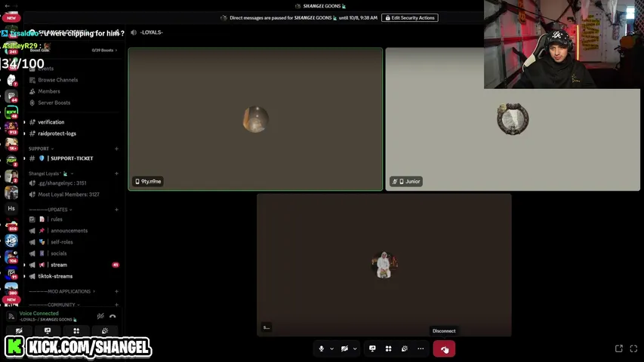Collapse the COMMUNITY category
The width and height of the screenshot is (644, 362).
coord(54,305)
